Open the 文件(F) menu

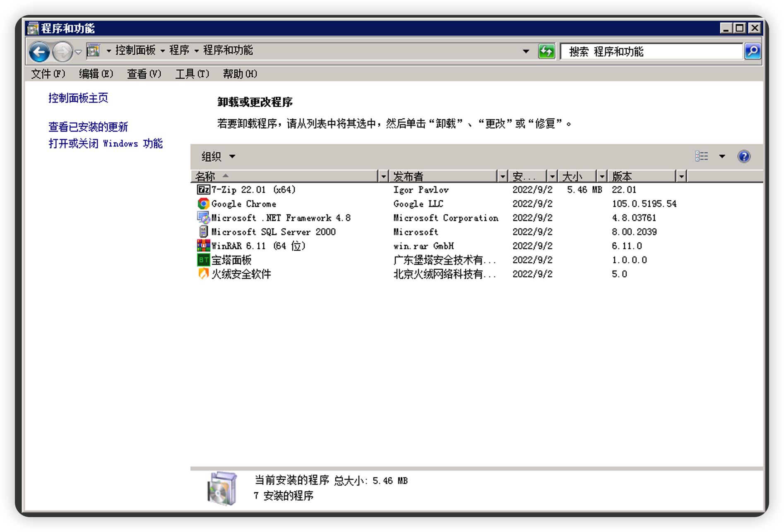coord(48,74)
